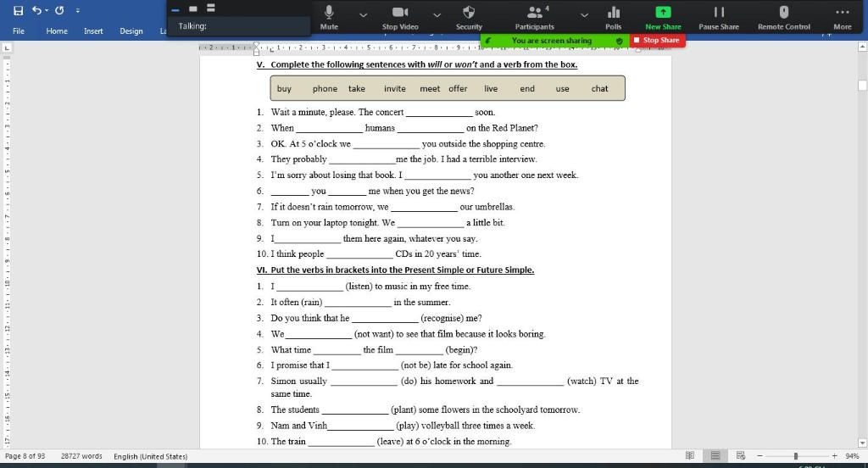The image size is (868, 468).
Task: Click the word 'buy' in the box
Action: click(284, 89)
